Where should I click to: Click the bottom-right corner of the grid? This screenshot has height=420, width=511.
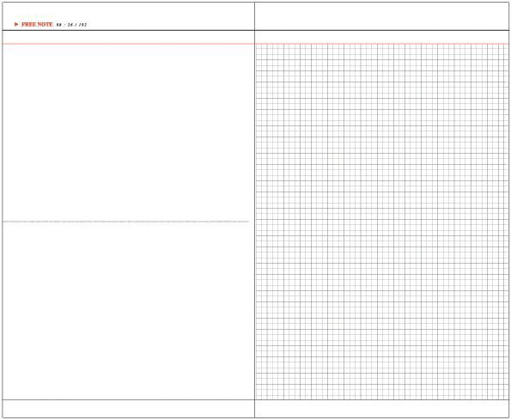[508, 399]
